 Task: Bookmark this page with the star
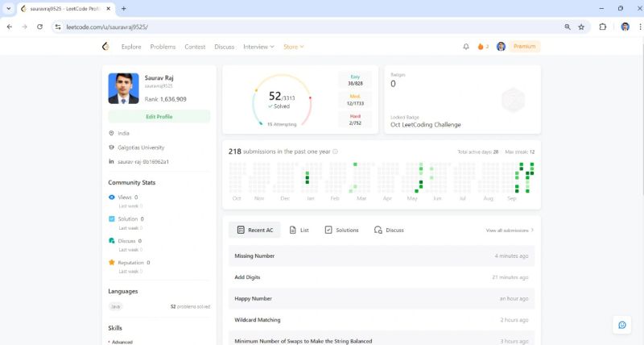click(581, 27)
